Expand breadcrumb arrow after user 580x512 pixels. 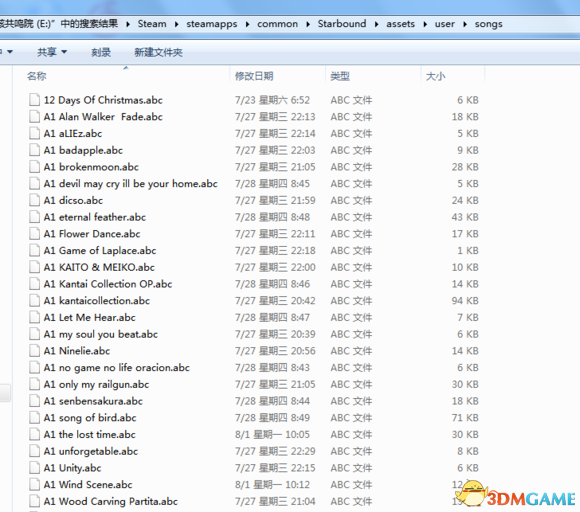[x=465, y=24]
